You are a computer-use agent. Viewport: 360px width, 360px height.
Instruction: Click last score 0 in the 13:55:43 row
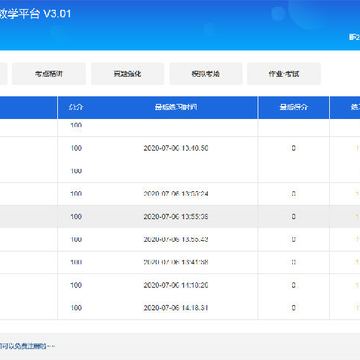click(x=294, y=239)
